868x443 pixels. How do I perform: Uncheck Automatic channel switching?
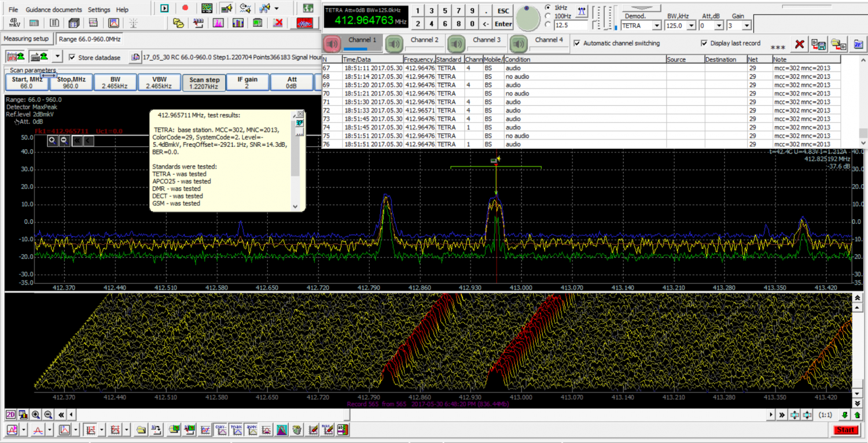(x=576, y=43)
